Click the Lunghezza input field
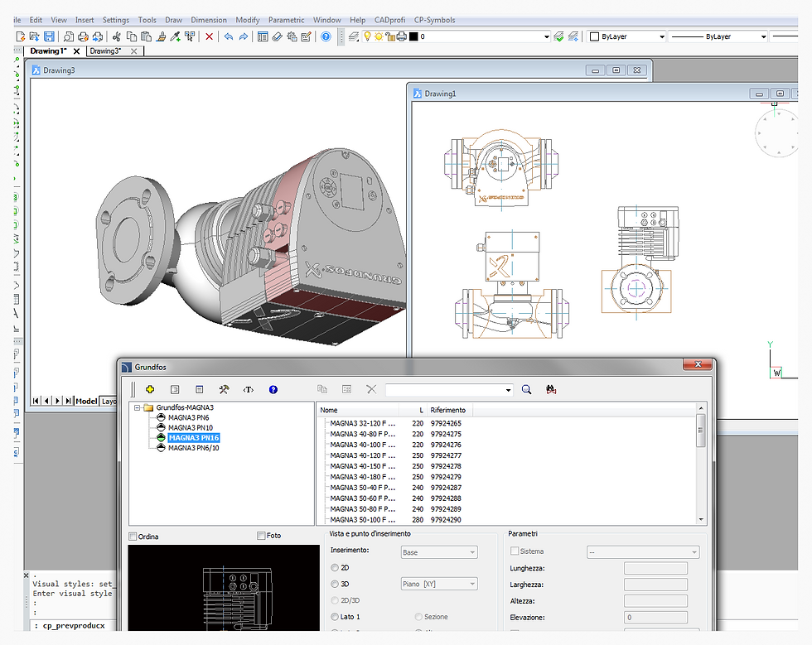This screenshot has height=645, width=812. tap(655, 568)
